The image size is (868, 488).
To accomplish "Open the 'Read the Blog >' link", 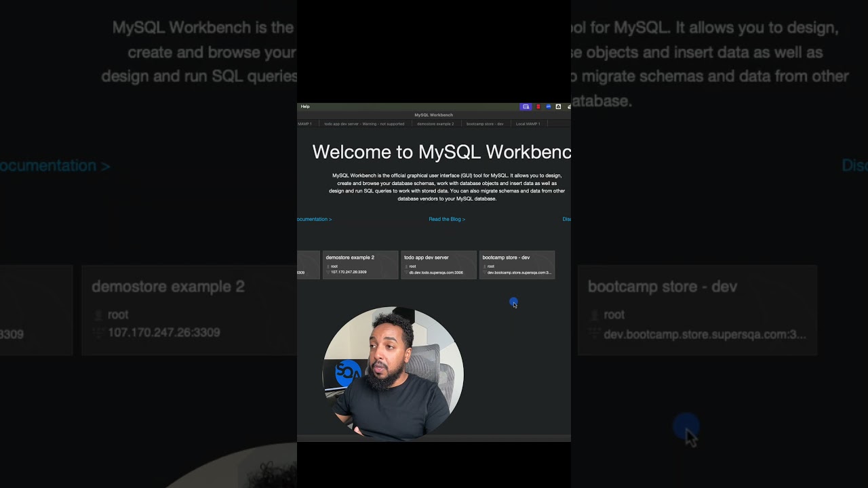I will coord(447,219).
